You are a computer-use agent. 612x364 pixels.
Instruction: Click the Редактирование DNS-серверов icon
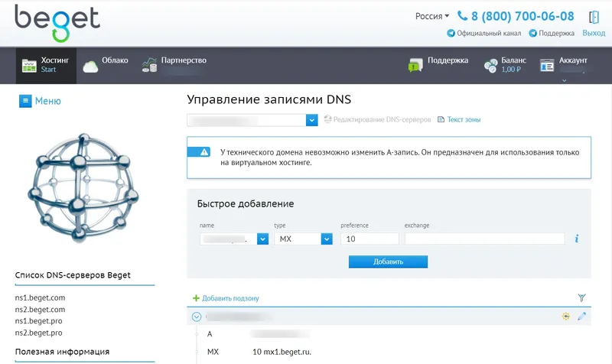[328, 119]
